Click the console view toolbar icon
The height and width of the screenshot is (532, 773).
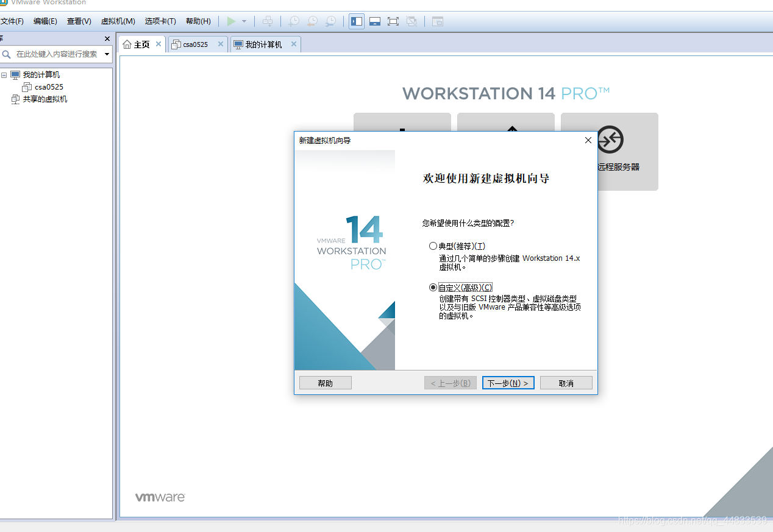pos(438,21)
